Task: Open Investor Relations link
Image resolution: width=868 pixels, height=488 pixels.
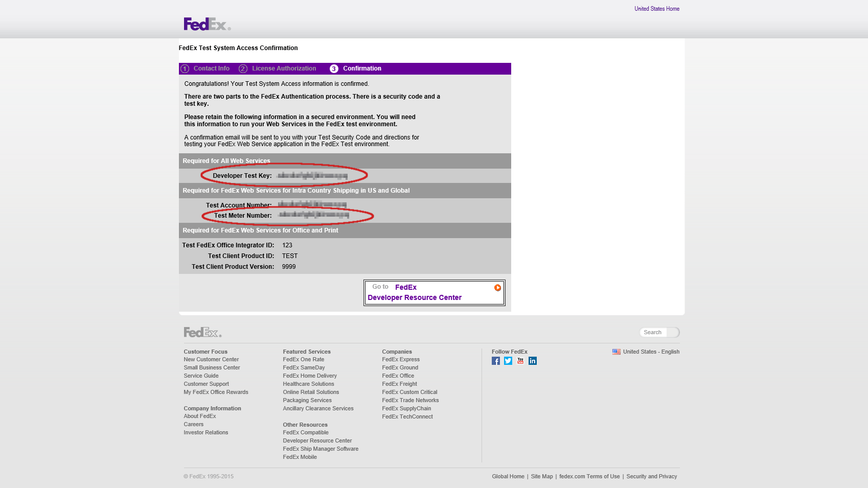Action: [206, 432]
